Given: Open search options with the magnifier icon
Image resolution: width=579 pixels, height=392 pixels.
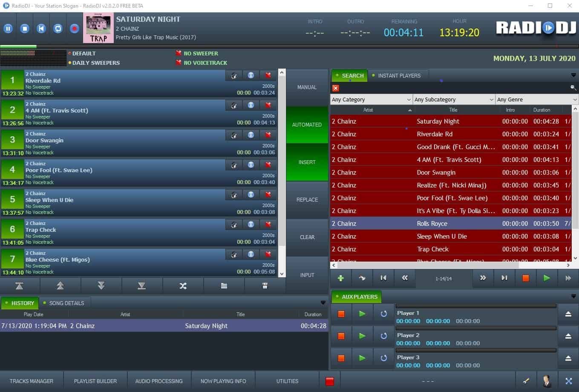Looking at the screenshot, I should (573, 88).
